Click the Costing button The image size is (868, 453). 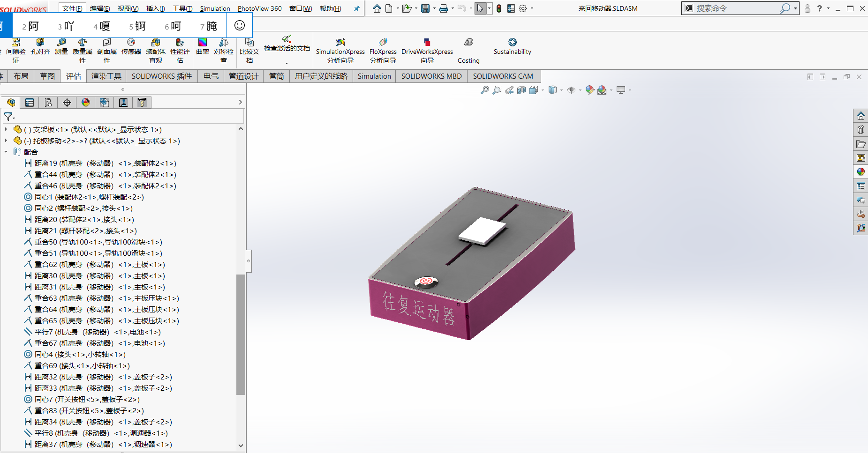point(468,51)
